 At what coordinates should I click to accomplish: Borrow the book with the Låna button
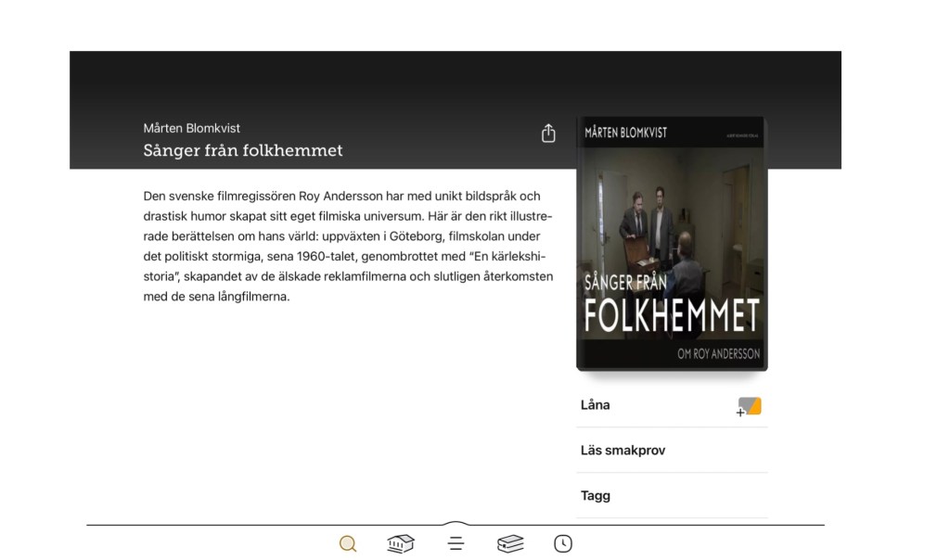click(672, 405)
